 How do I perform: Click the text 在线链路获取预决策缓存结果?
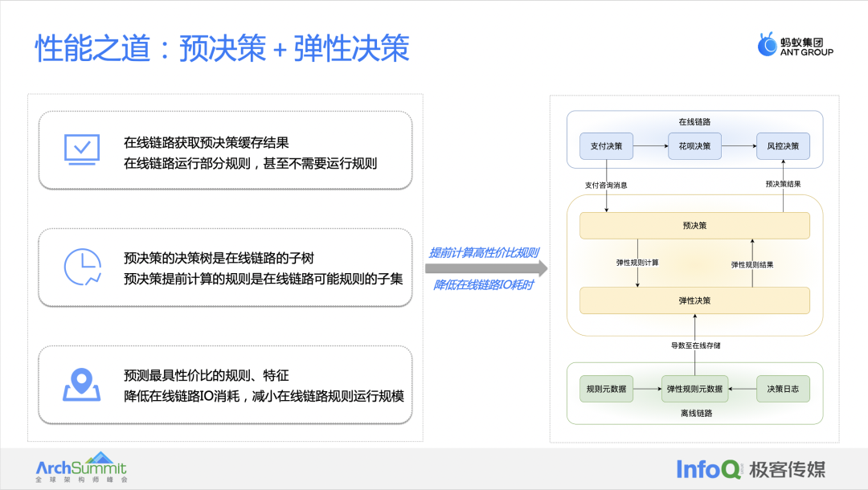point(207,143)
